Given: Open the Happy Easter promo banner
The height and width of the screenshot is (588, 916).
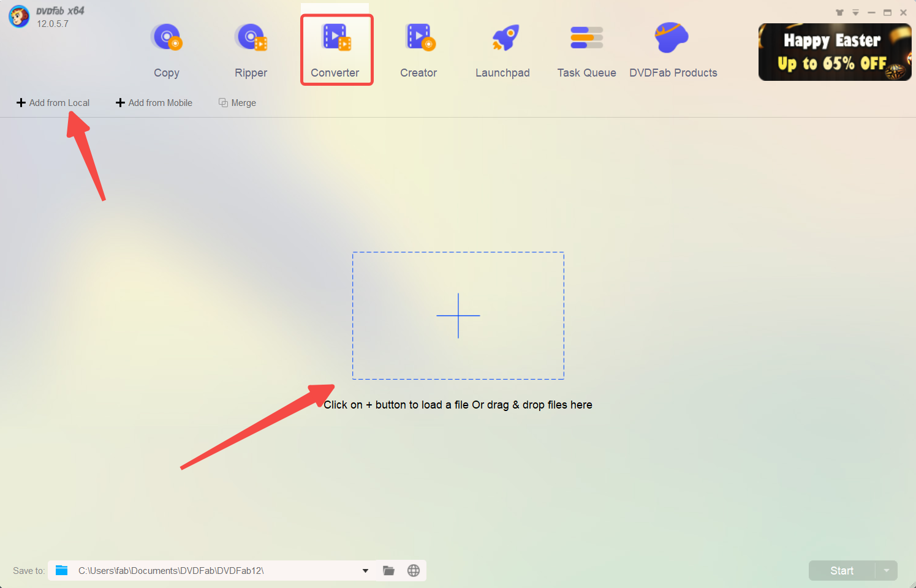Looking at the screenshot, I should [834, 52].
